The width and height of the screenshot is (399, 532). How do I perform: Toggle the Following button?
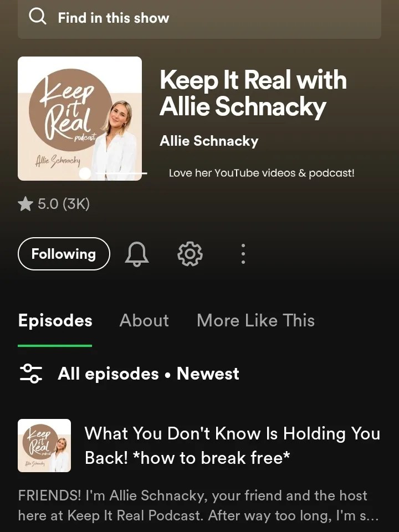click(x=64, y=254)
